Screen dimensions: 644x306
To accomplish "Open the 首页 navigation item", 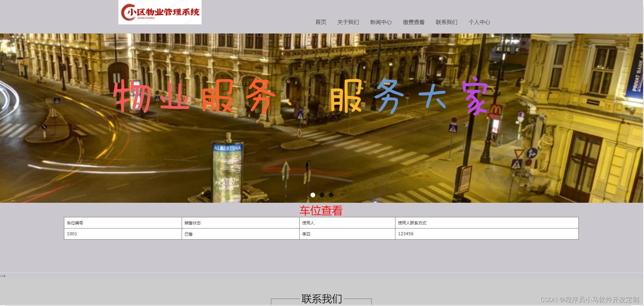I will tap(320, 22).
